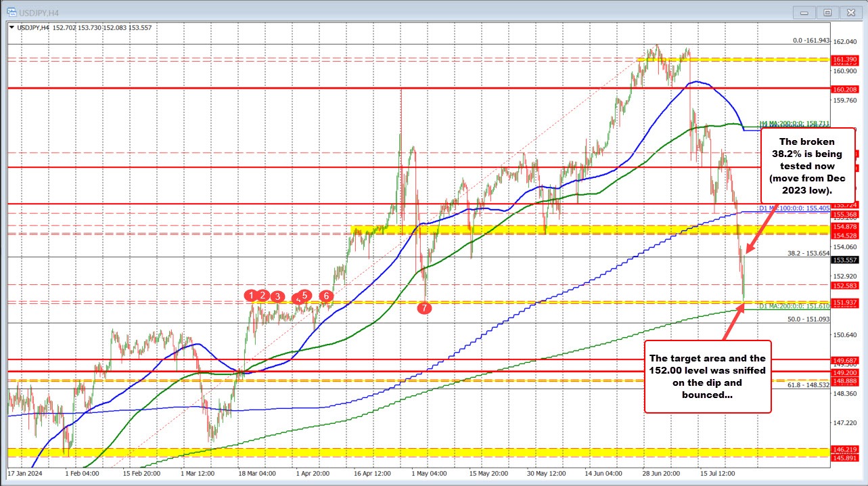Click the 28 Jun 20:00 time label

click(662, 472)
